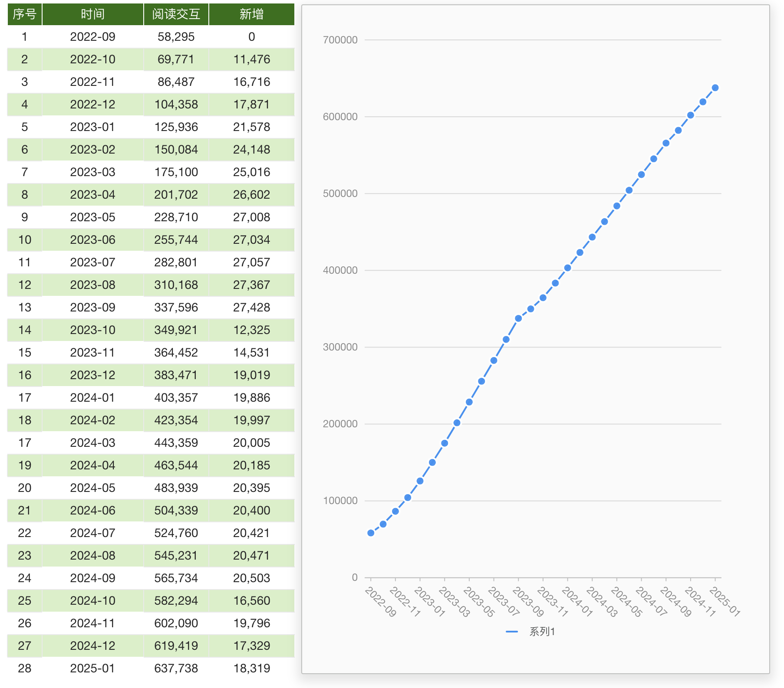Select cell with value 619,419
The width and height of the screenshot is (784, 688).
click(x=176, y=646)
